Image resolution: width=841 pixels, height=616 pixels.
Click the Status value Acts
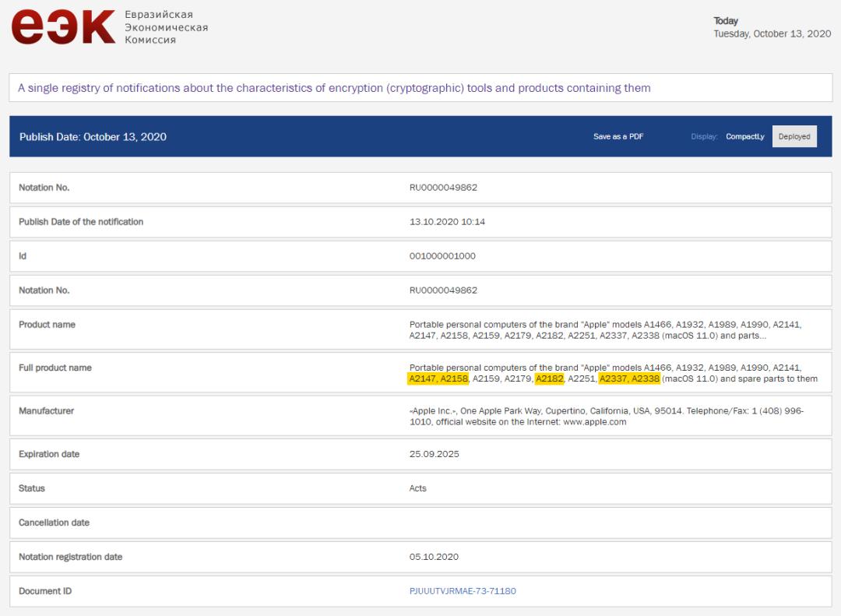point(418,488)
